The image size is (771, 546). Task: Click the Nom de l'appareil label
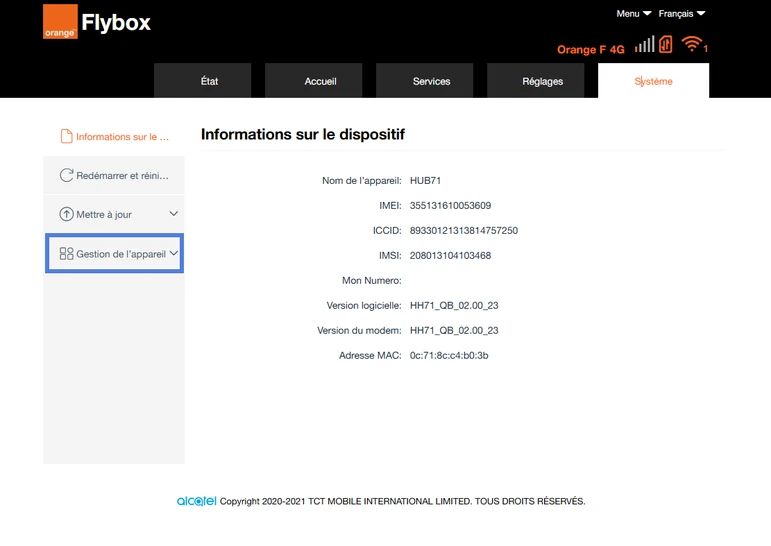tap(362, 181)
